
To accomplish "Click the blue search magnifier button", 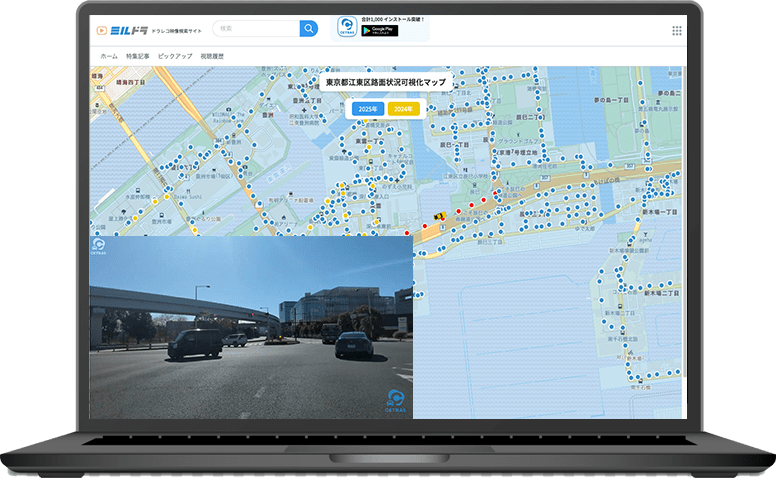I will coord(309,29).
